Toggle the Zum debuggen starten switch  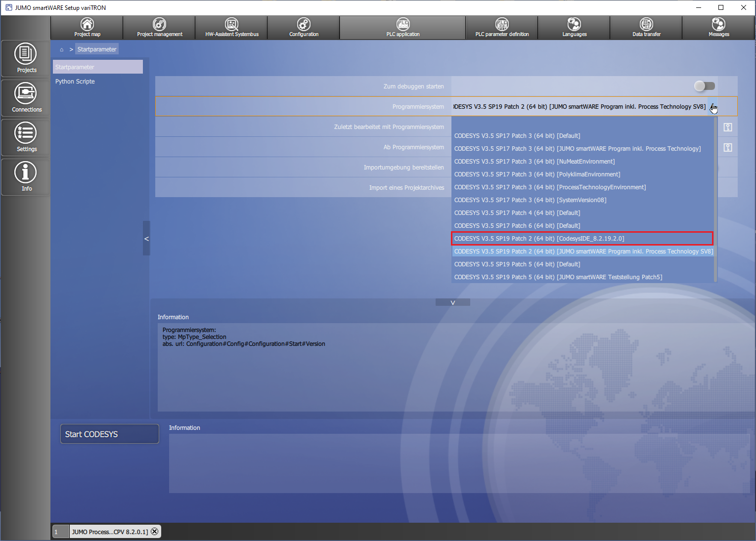pos(704,86)
